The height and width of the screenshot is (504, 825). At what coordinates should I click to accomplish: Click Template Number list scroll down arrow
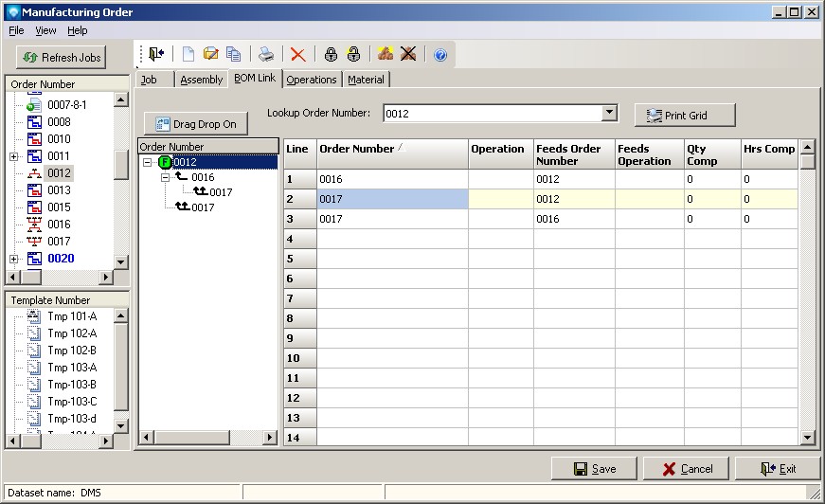[121, 425]
